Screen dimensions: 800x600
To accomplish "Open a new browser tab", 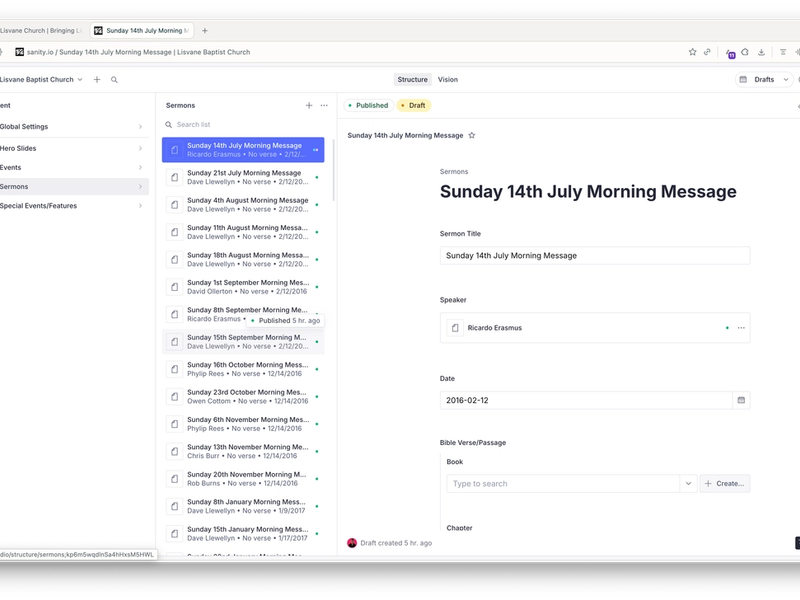I will coord(205,31).
